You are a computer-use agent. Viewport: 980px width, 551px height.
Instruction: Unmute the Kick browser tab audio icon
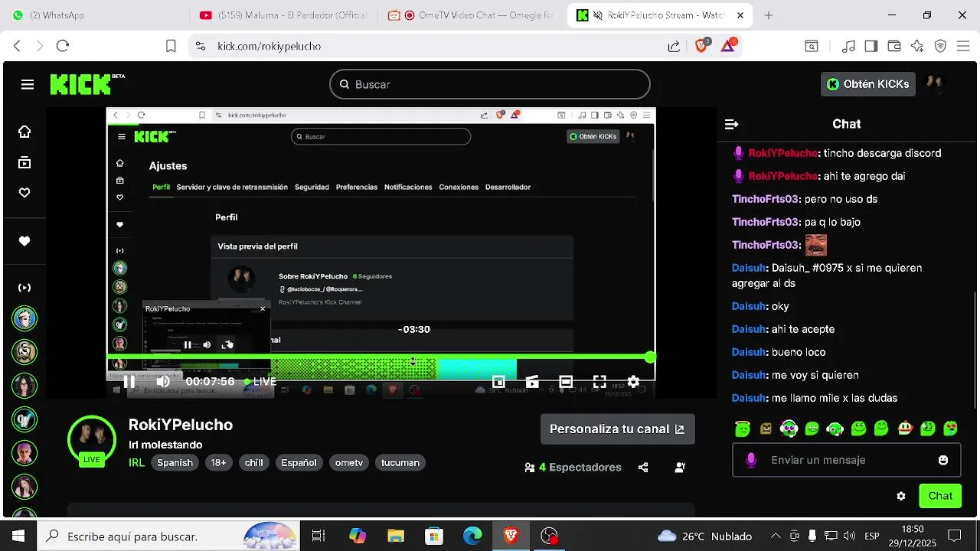coord(598,15)
